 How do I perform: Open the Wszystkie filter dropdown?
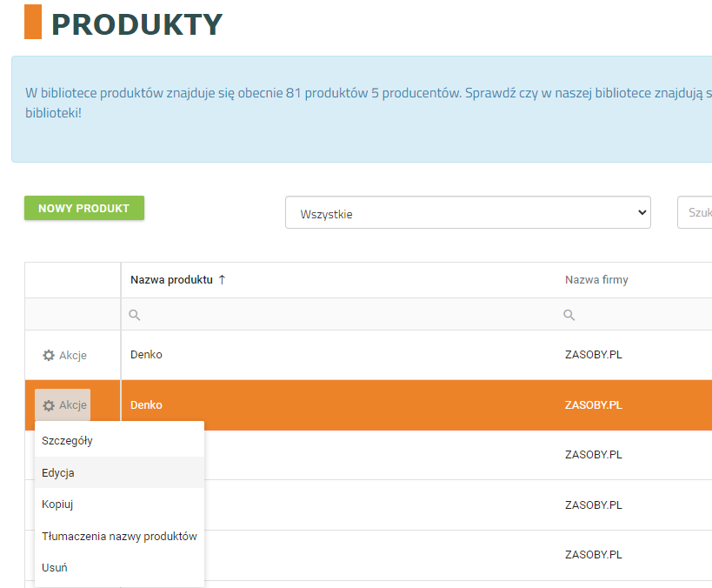[x=468, y=213]
